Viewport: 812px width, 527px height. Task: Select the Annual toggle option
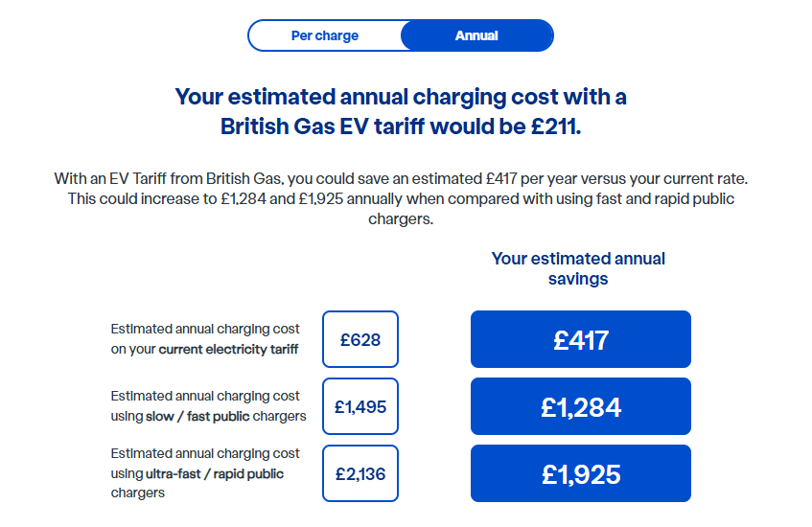tap(477, 35)
